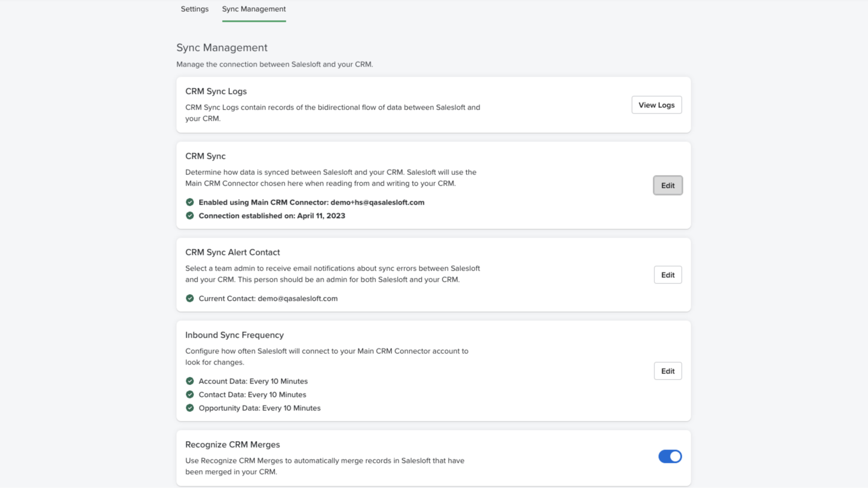This screenshot has width=868, height=488.
Task: Edit the CRM Sync connector settings
Action: (x=667, y=186)
